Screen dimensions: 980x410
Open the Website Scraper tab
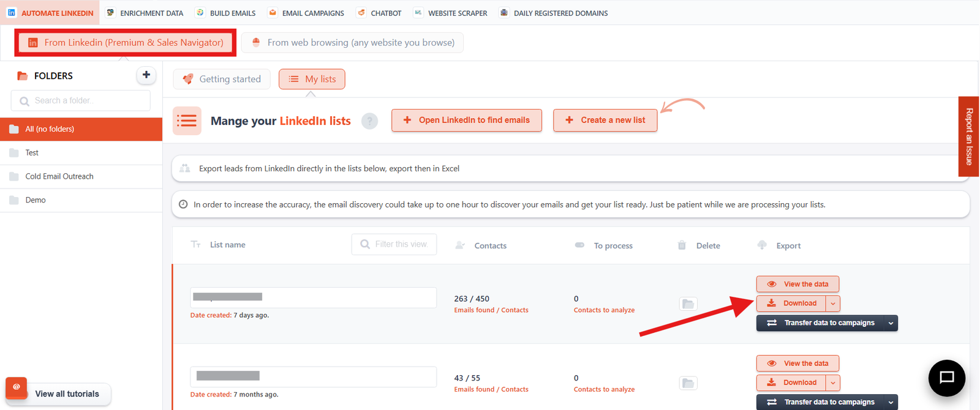point(451,13)
